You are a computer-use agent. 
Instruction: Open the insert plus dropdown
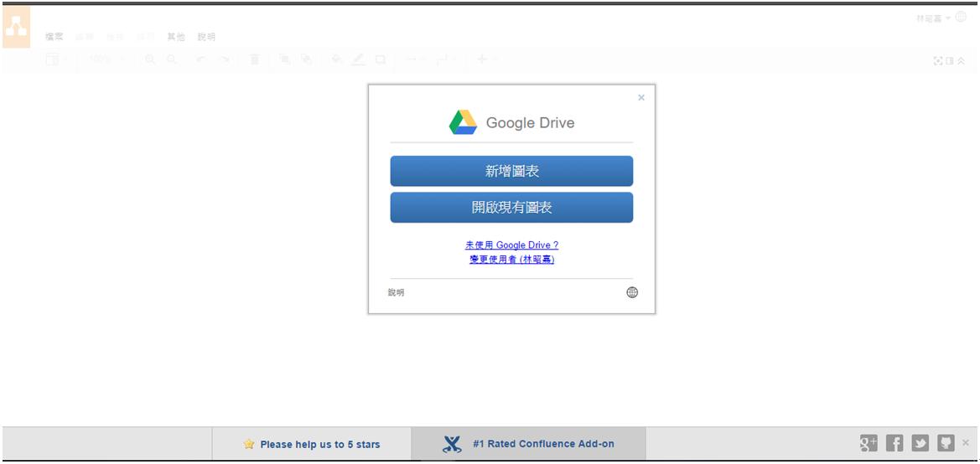click(486, 59)
